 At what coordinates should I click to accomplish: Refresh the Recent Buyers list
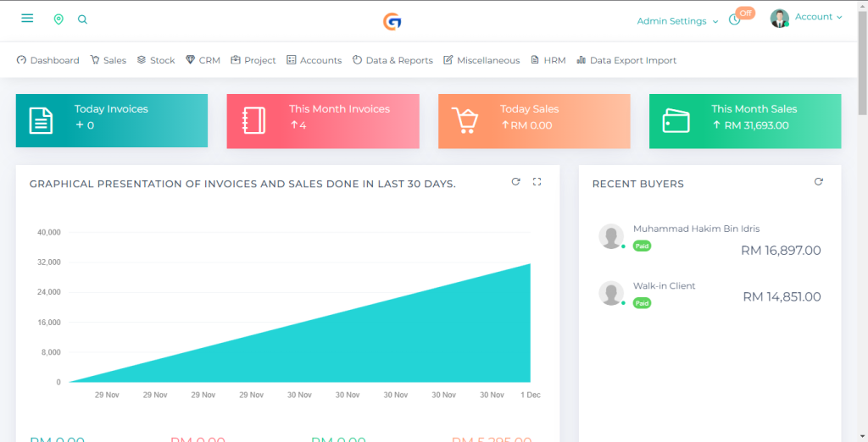(818, 182)
